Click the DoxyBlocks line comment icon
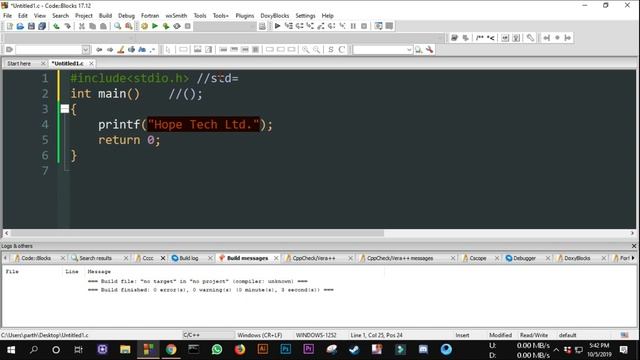This screenshot has height=360, width=640. pyautogui.click(x=491, y=38)
